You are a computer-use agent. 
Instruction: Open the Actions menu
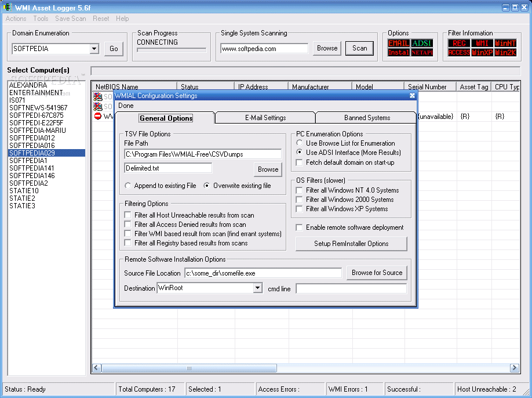coord(16,19)
